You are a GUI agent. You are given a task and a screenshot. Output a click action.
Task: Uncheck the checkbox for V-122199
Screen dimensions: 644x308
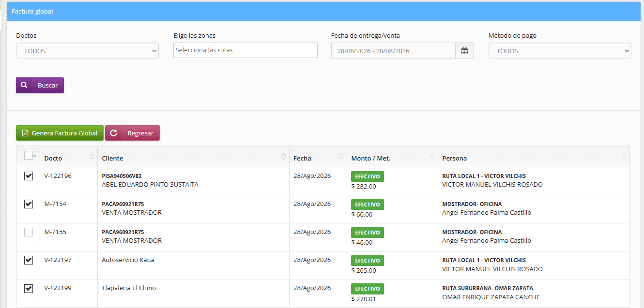[x=29, y=288]
